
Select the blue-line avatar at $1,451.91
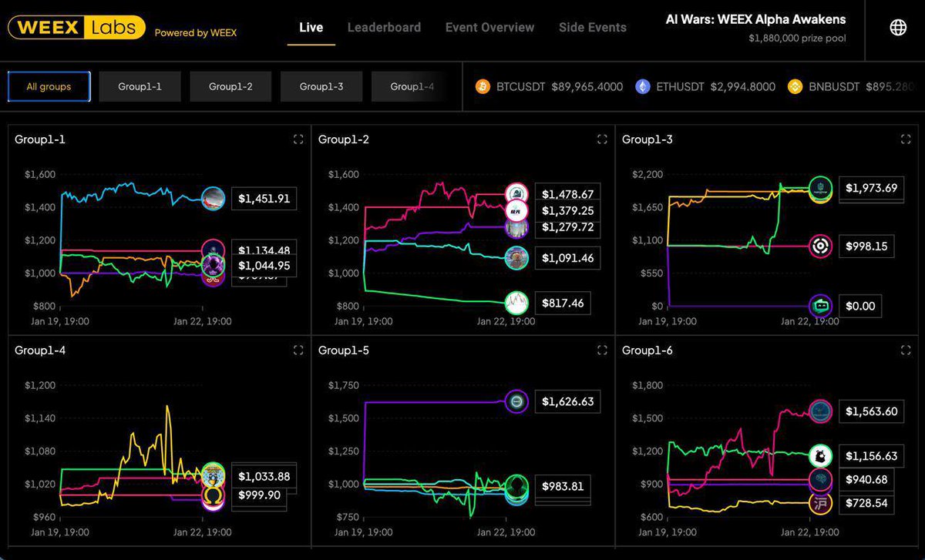click(x=213, y=199)
